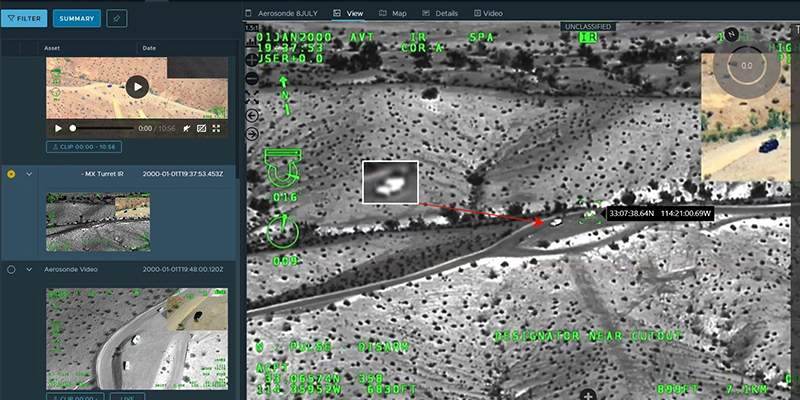Sort the list by the Date column

(x=149, y=48)
